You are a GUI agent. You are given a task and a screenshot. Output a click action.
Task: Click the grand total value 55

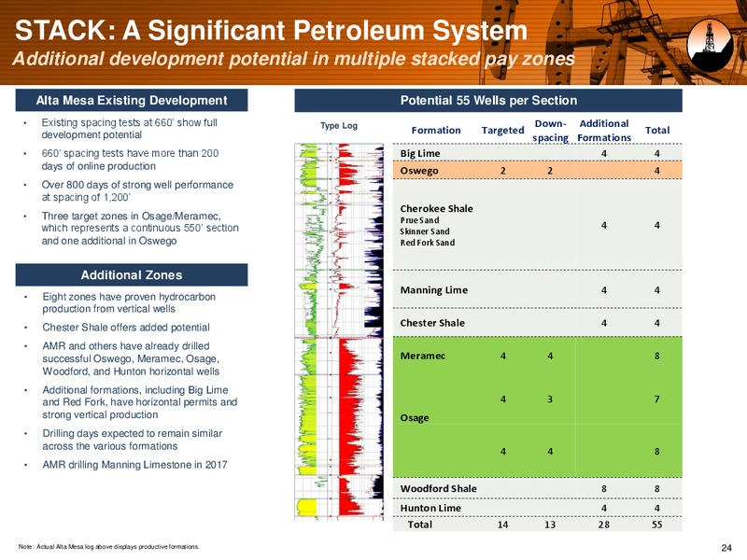click(x=657, y=525)
